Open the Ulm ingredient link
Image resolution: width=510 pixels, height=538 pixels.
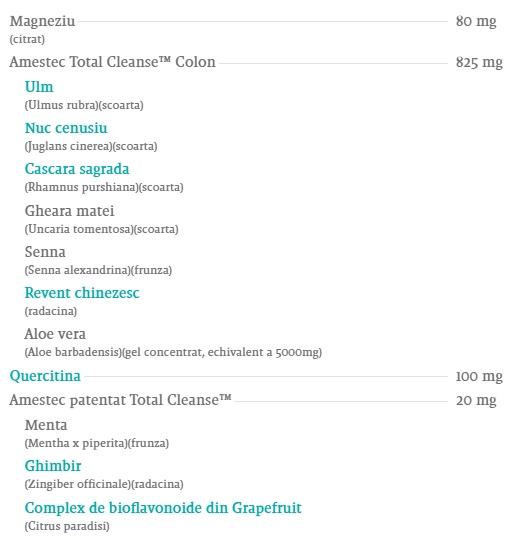[39, 86]
